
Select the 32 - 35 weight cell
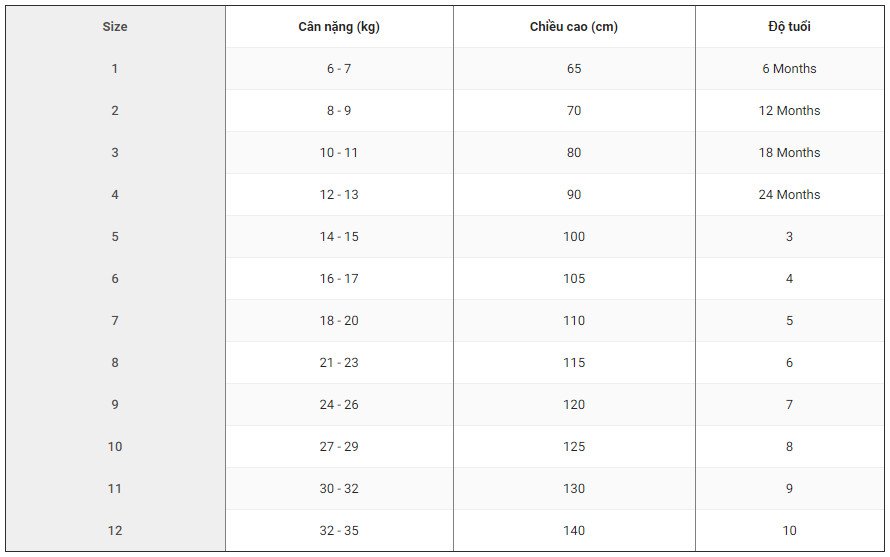tap(339, 531)
